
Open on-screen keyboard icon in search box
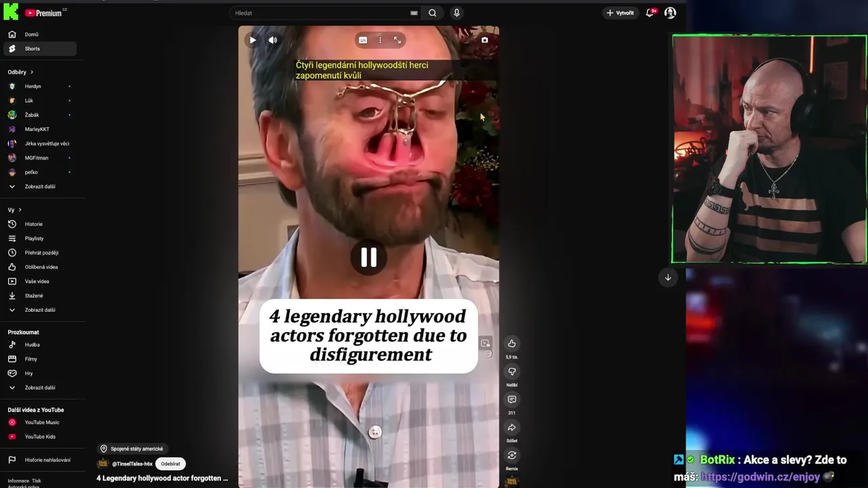414,13
